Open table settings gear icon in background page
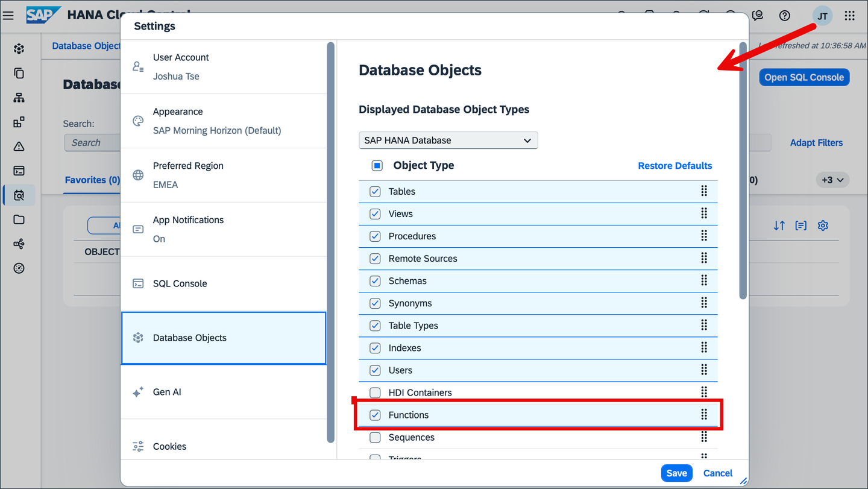 click(823, 226)
